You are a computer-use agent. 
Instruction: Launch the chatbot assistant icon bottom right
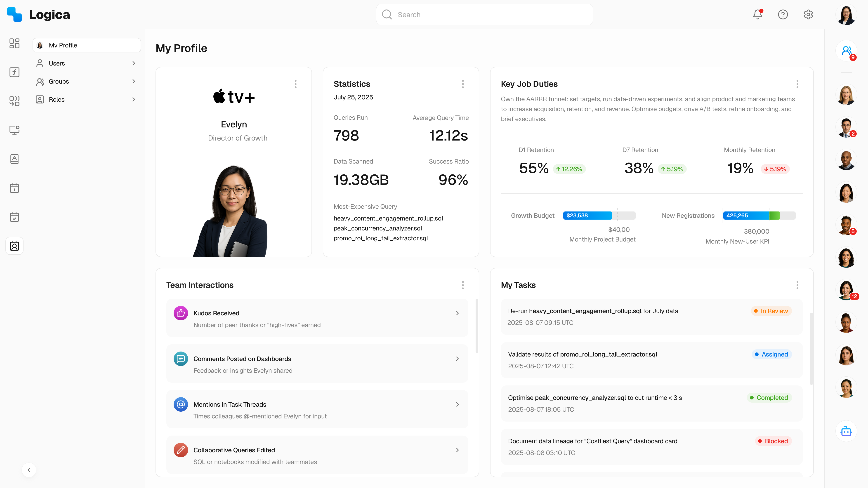[x=846, y=431]
